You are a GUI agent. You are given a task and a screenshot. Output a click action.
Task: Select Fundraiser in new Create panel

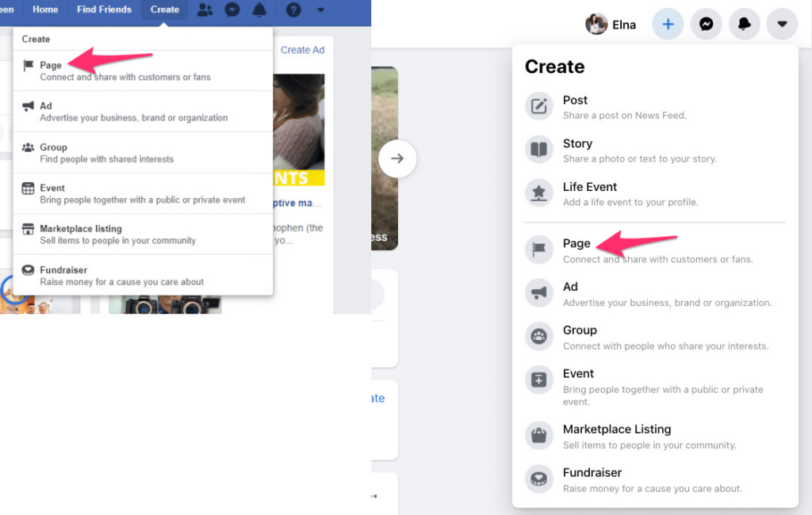point(655,480)
